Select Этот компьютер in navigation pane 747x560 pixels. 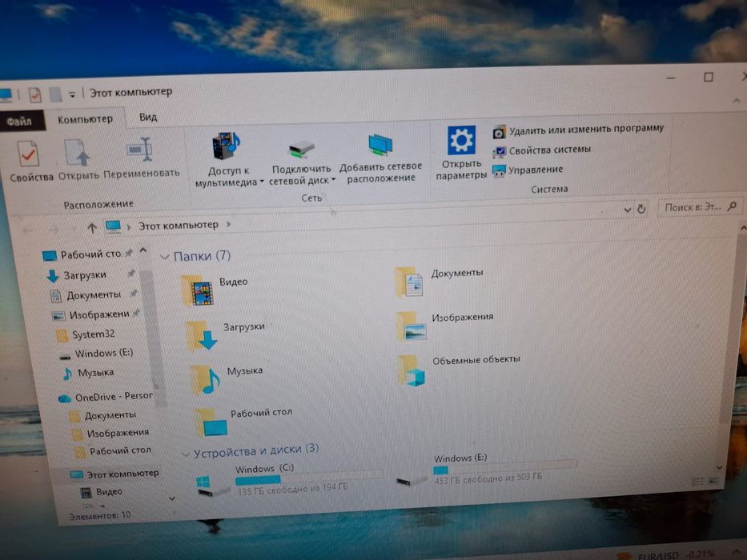pyautogui.click(x=114, y=474)
